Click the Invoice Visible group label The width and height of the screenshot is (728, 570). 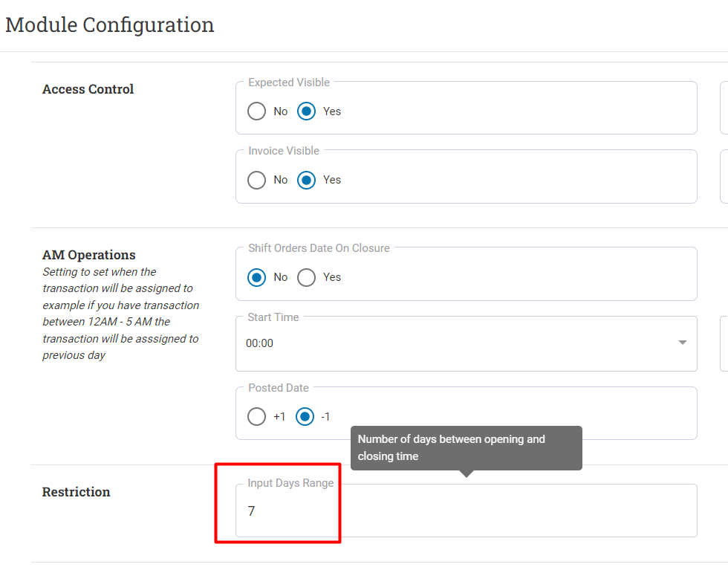(284, 151)
